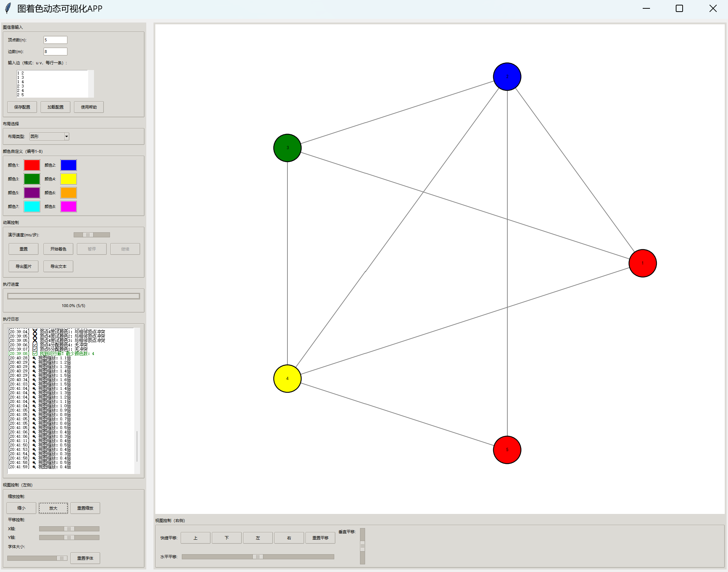This screenshot has height=572, width=728.
Task: Open the 布局类型 layout dropdown arrow
Action: coord(66,136)
